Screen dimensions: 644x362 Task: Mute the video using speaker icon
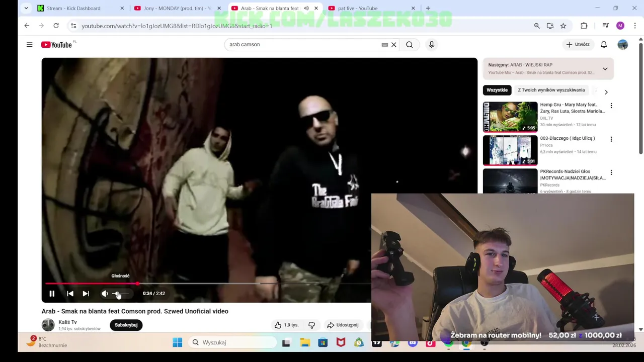(x=105, y=294)
